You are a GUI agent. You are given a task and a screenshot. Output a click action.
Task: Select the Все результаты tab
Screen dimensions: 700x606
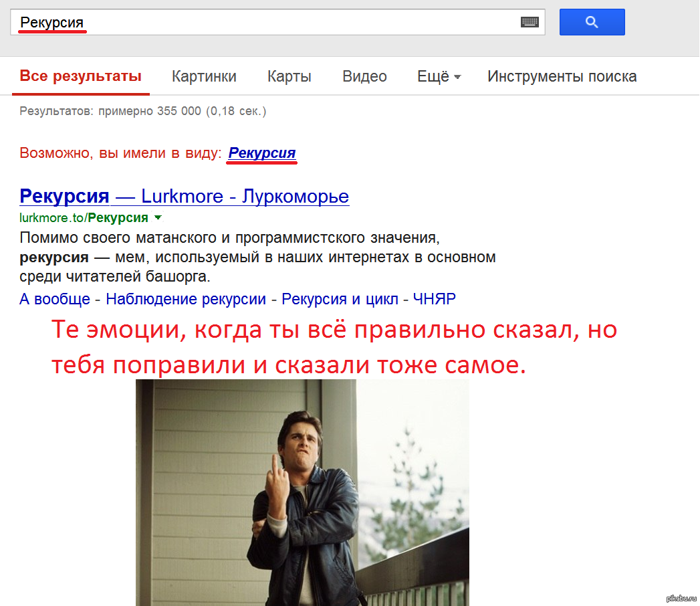point(81,76)
